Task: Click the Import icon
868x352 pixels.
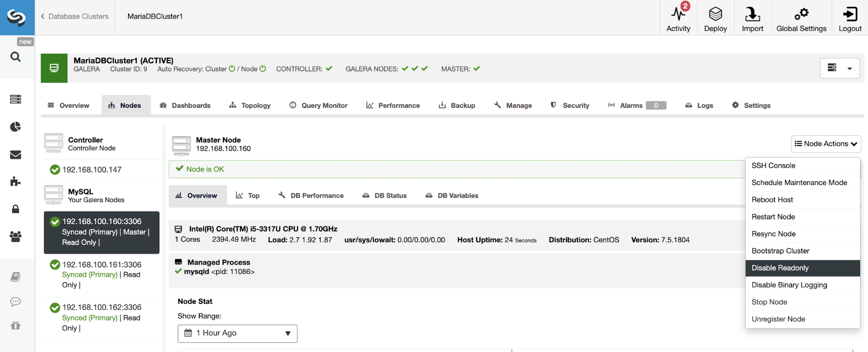Action: coord(752,14)
